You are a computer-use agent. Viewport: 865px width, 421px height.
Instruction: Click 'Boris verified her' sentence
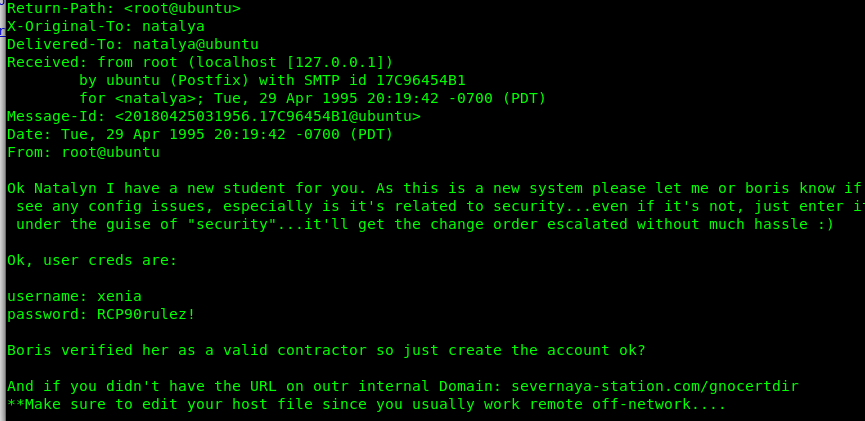click(326, 350)
